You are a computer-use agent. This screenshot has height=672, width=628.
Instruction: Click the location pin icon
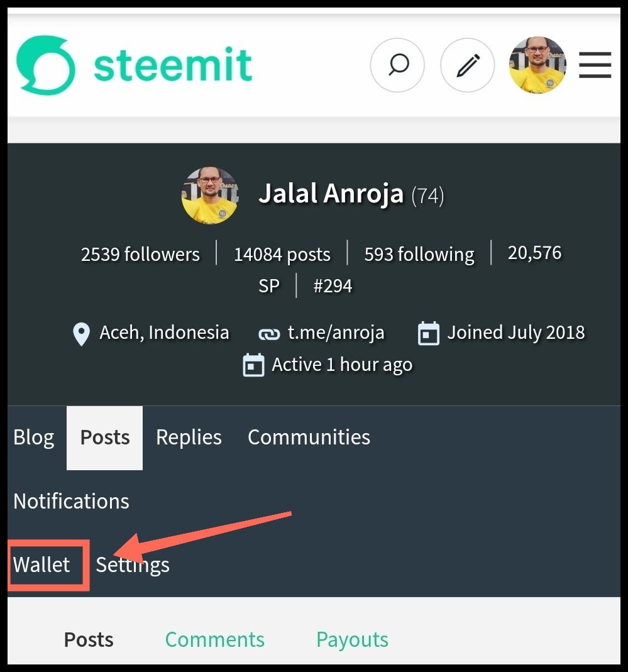(x=82, y=334)
